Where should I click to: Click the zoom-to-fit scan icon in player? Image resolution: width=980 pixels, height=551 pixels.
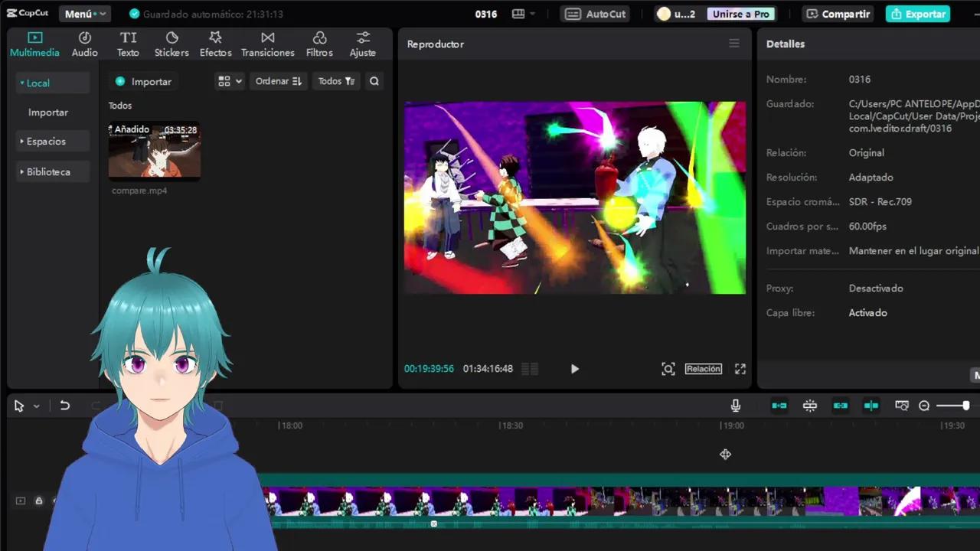point(668,369)
